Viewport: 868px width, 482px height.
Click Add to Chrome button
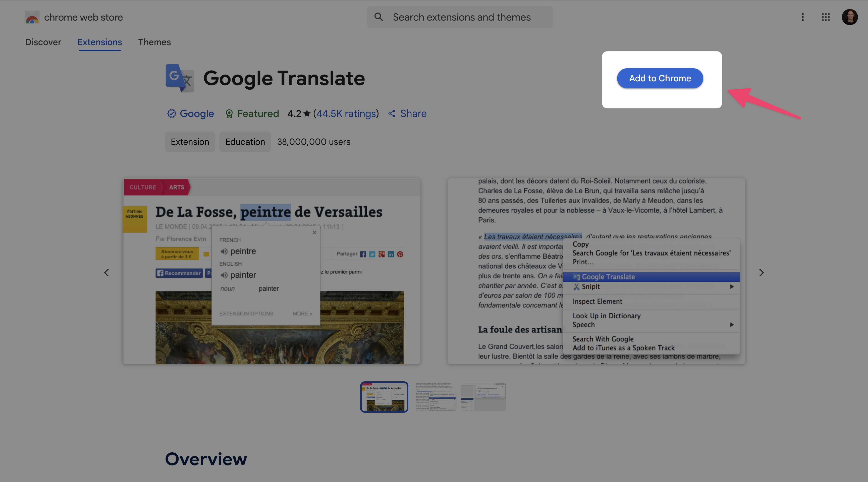[x=660, y=78]
